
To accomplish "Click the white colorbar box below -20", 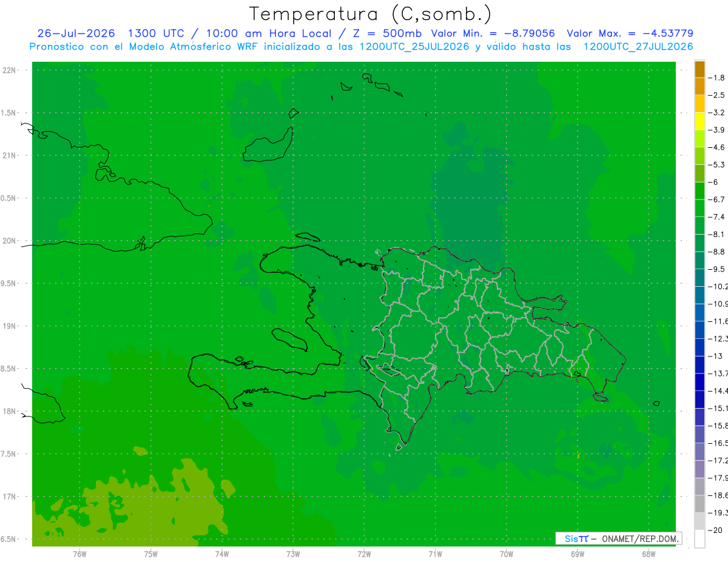I will 699,539.
